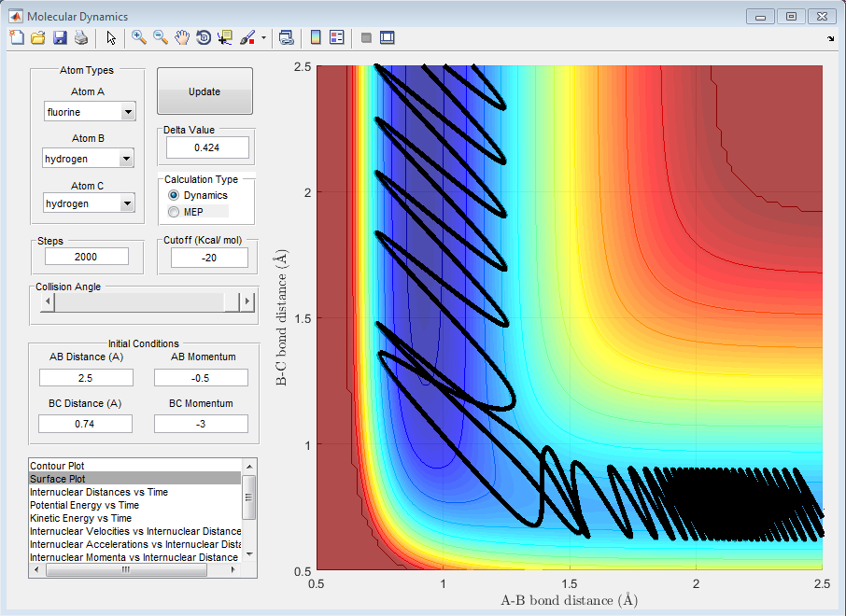Select the Brush data tool

(x=247, y=37)
